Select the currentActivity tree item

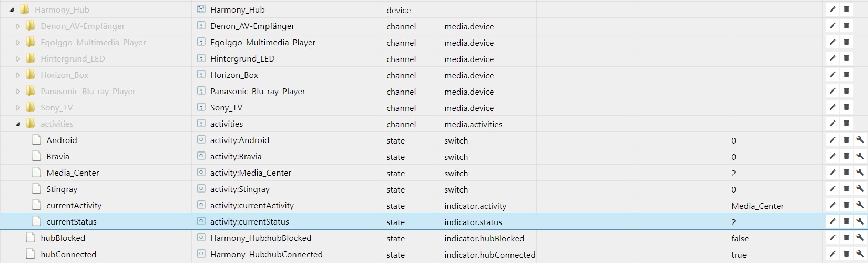[74, 206]
